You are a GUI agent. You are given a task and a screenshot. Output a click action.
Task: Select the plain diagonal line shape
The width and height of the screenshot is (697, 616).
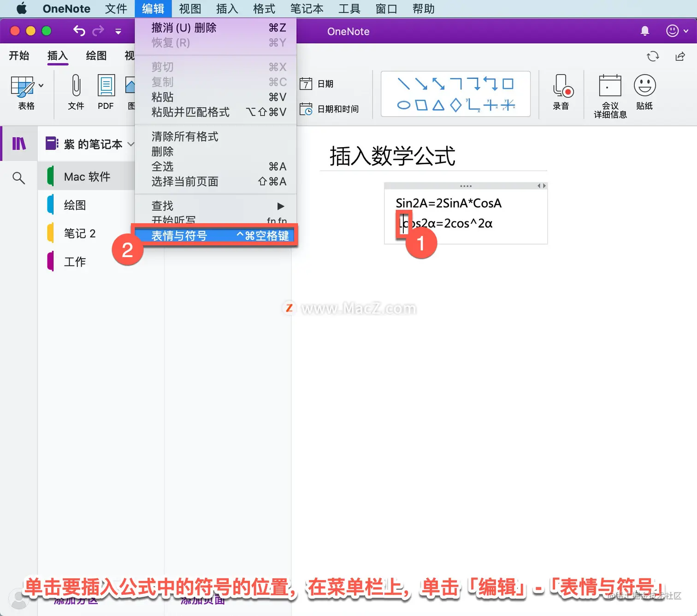[404, 84]
